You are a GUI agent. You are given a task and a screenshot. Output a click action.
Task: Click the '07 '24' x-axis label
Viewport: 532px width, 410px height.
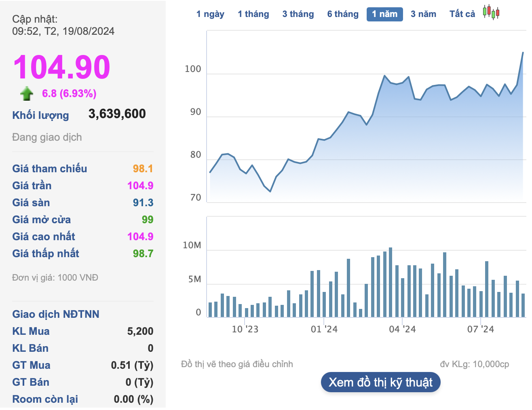[481, 329]
